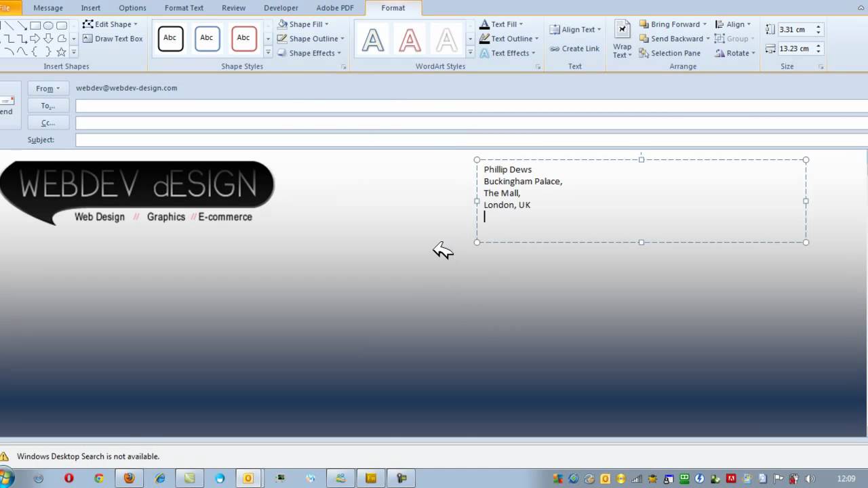Expand the Shape Styles gallery
The height and width of the screenshot is (488, 868).
(x=268, y=52)
